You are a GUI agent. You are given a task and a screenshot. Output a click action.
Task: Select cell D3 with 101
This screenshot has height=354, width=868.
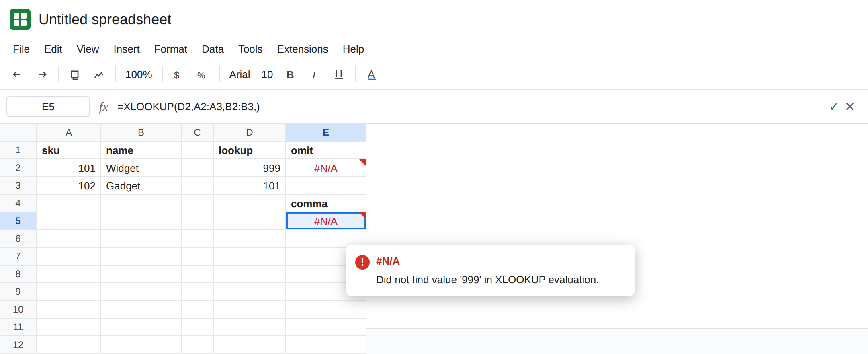(x=250, y=185)
